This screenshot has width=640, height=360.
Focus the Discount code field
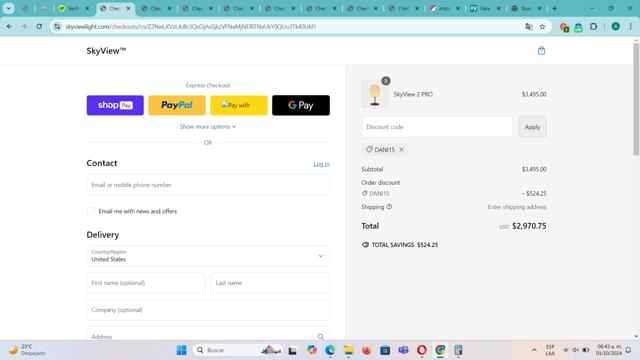(x=437, y=127)
